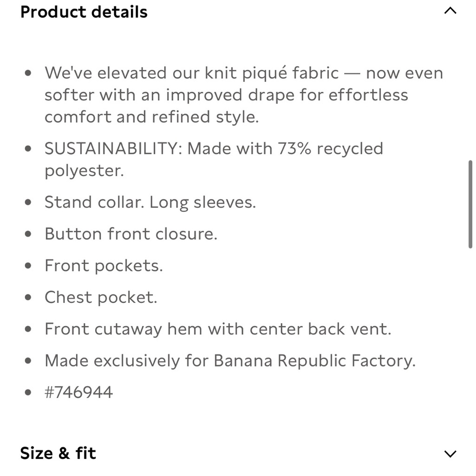
Task: Select the Front pockets bullet text
Action: point(103,266)
